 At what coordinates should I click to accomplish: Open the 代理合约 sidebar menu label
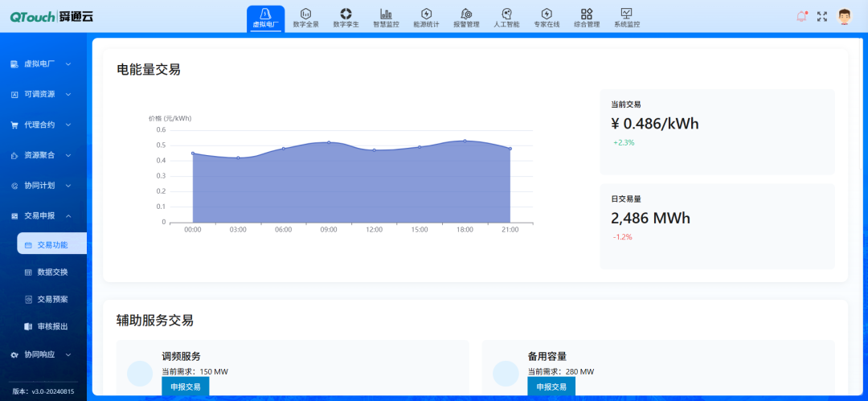click(x=39, y=125)
